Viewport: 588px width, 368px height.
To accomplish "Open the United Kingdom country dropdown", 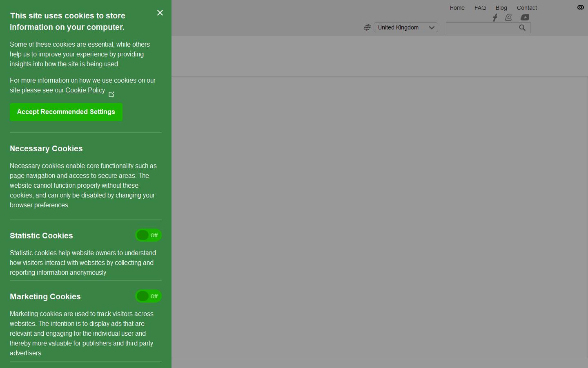I will [405, 27].
